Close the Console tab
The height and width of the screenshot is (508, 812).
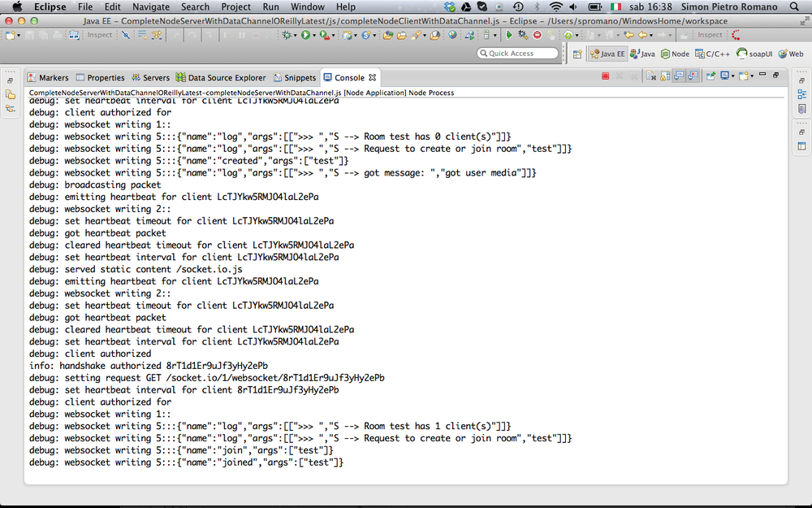(373, 77)
